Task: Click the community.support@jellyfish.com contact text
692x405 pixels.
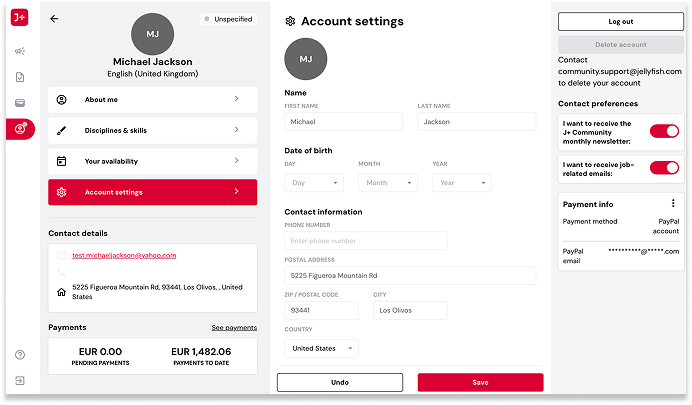Action: coord(620,71)
